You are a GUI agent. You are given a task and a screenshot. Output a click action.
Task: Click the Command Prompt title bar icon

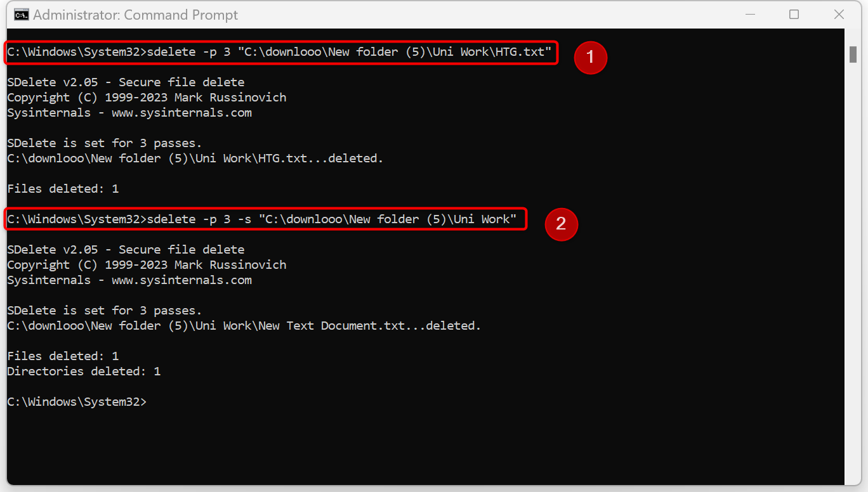pos(21,15)
